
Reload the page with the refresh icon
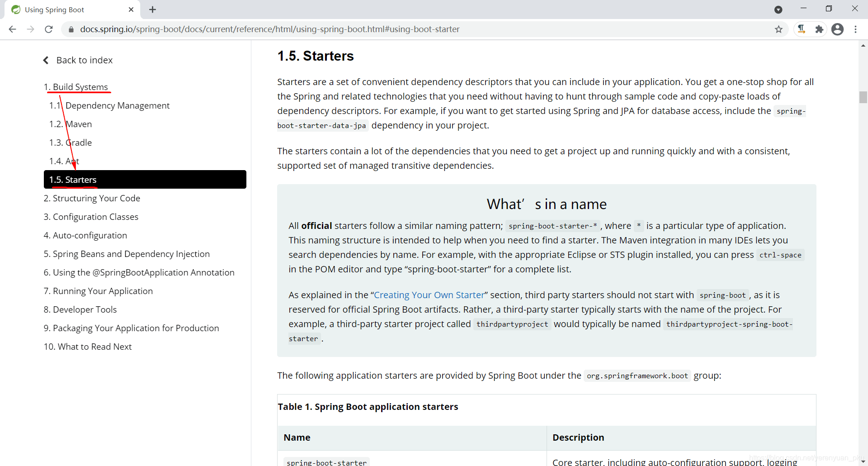click(49, 29)
